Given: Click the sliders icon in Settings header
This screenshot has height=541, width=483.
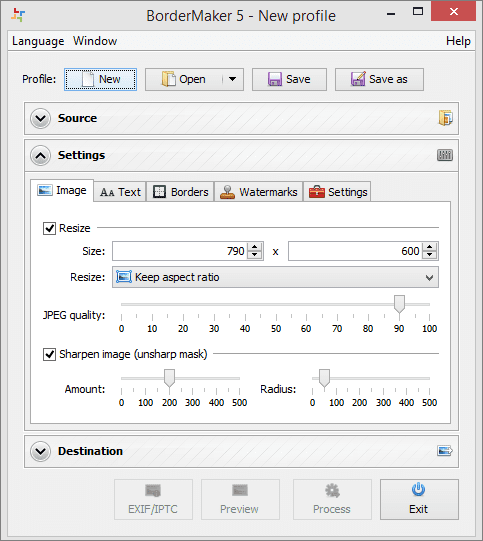Looking at the screenshot, I should point(445,155).
